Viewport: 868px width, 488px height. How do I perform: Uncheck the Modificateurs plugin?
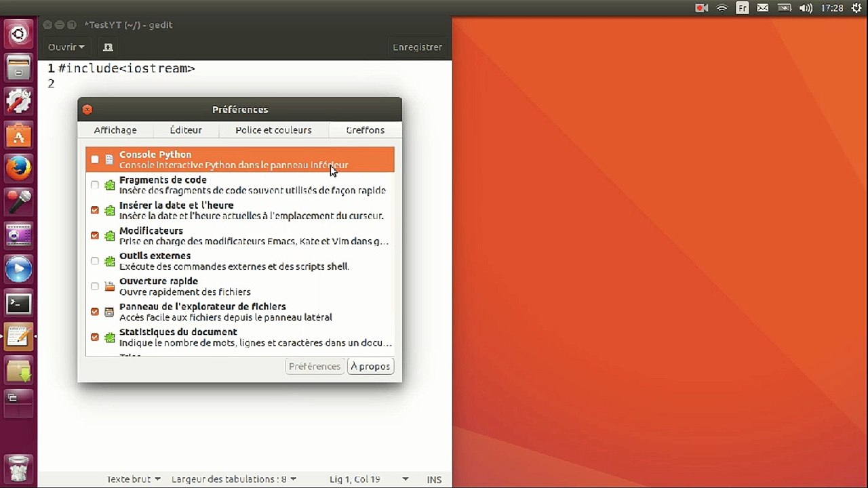pos(95,236)
